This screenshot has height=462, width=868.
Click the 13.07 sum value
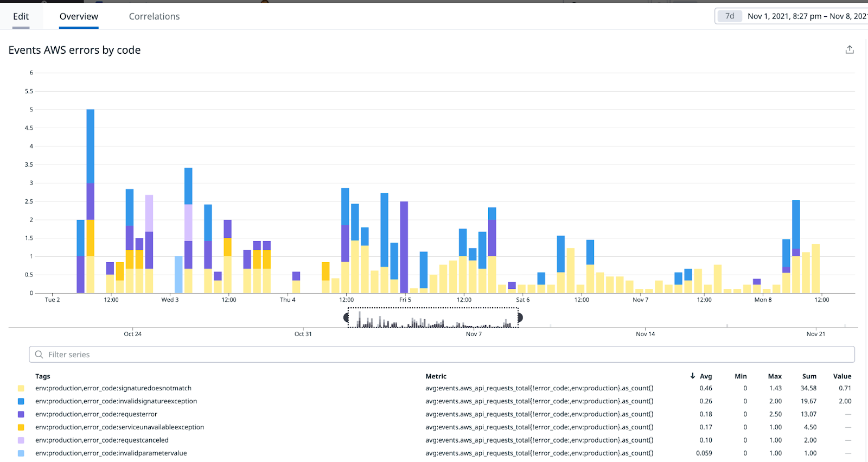pyautogui.click(x=808, y=414)
